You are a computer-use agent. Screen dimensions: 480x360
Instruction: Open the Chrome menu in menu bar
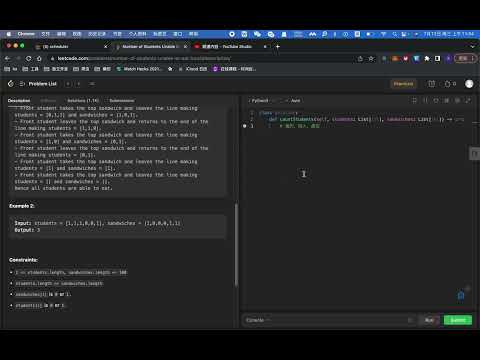click(x=26, y=34)
